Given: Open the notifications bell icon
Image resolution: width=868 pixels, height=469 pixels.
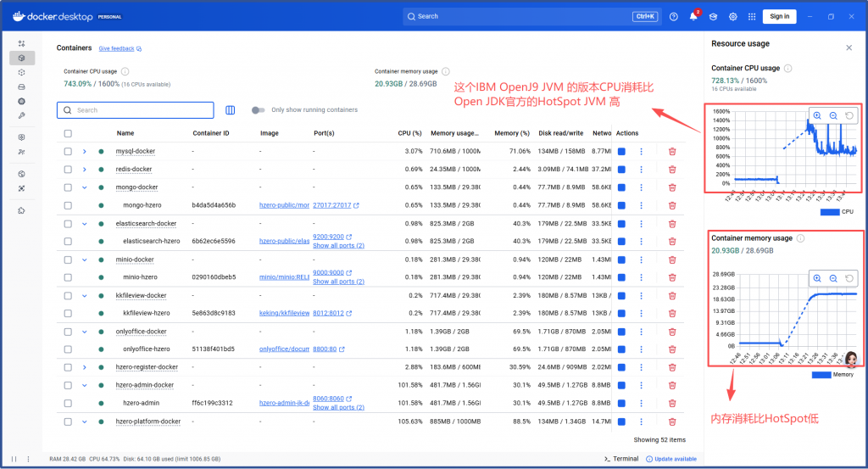Looking at the screenshot, I should 693,16.
